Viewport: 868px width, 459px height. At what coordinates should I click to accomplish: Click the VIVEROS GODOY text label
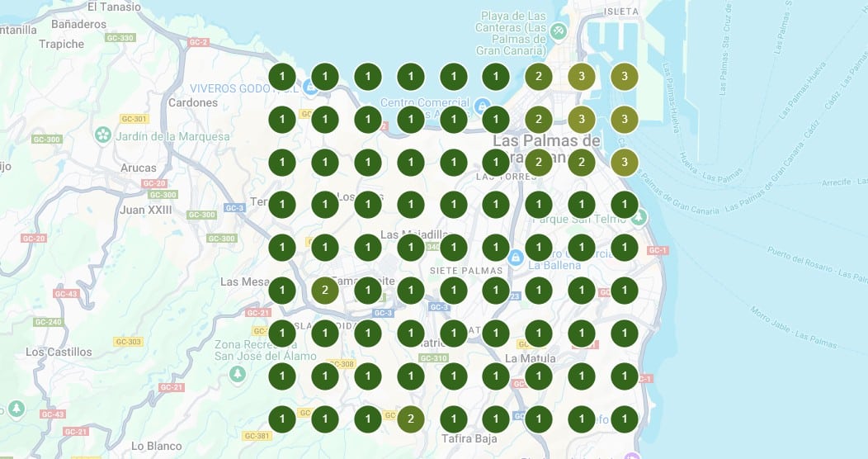(243, 88)
